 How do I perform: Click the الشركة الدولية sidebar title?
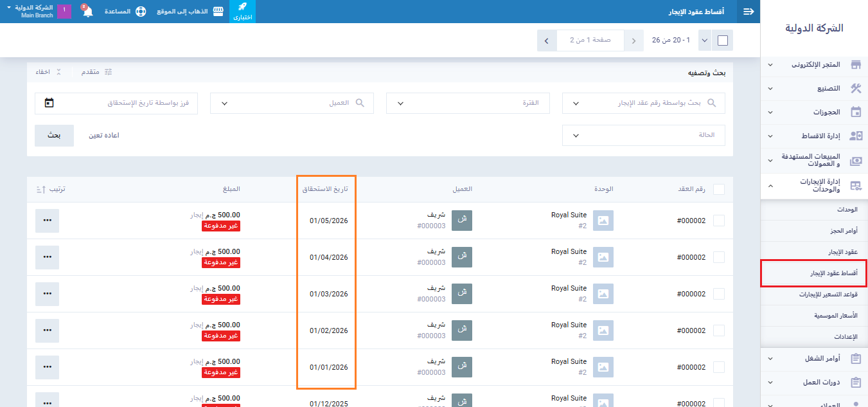[x=814, y=28]
